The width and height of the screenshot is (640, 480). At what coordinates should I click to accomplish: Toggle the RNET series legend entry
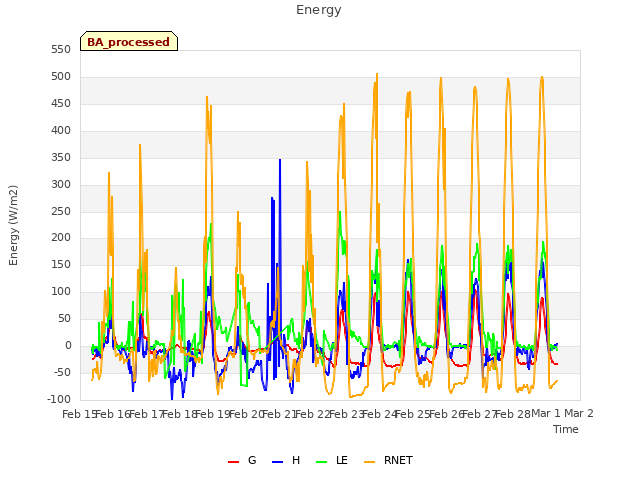click(388, 460)
